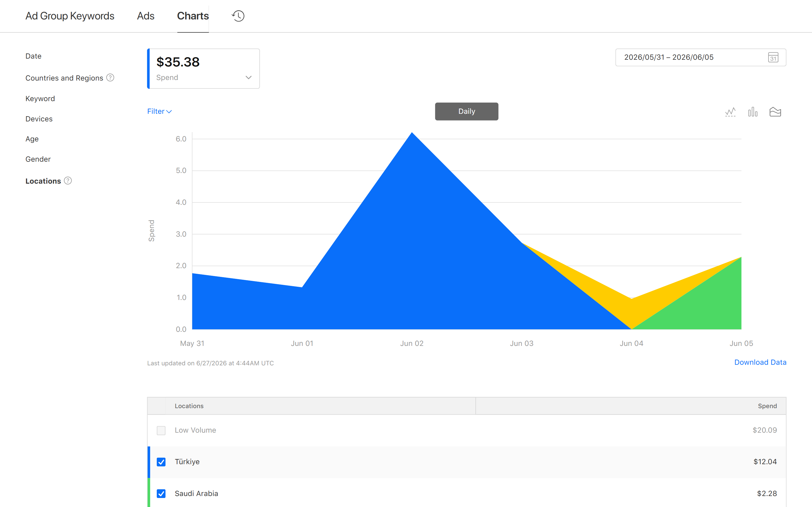Viewport: 812px width, 507px height.
Task: Click the Download Data link
Action: pyautogui.click(x=760, y=363)
